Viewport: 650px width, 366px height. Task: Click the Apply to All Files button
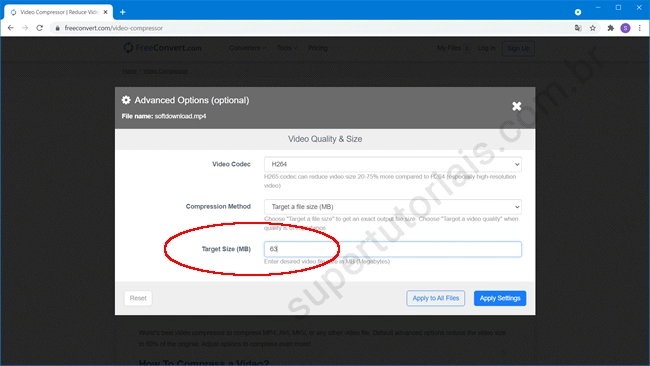(x=435, y=298)
